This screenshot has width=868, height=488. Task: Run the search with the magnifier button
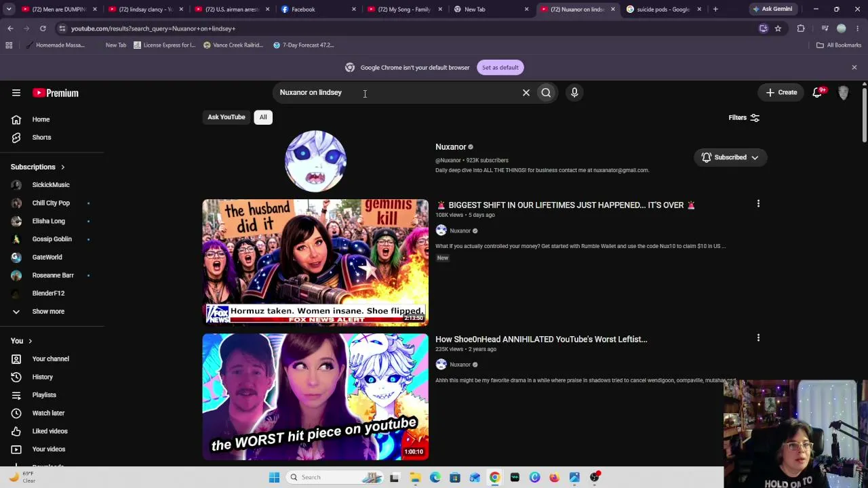[546, 92]
